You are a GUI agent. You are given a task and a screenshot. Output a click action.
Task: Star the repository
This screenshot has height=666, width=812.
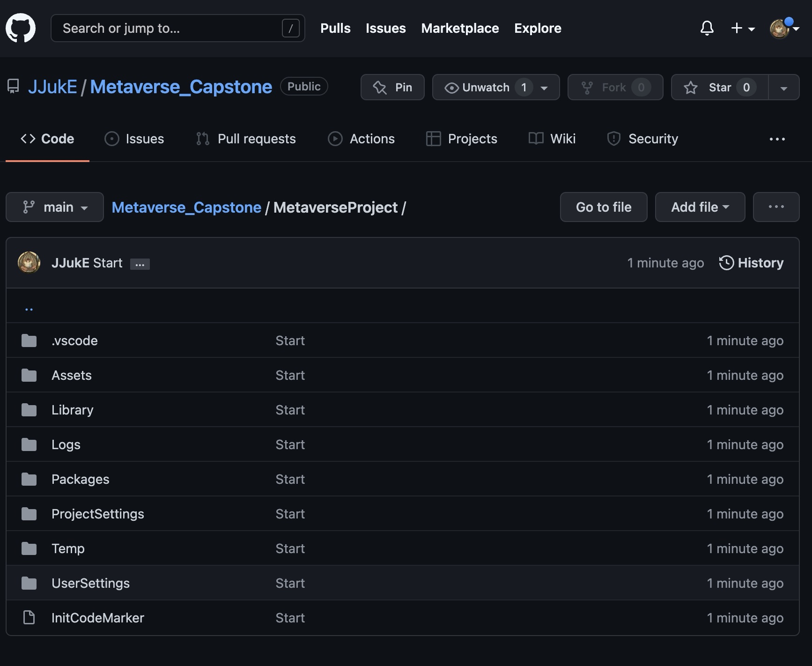[x=720, y=87]
